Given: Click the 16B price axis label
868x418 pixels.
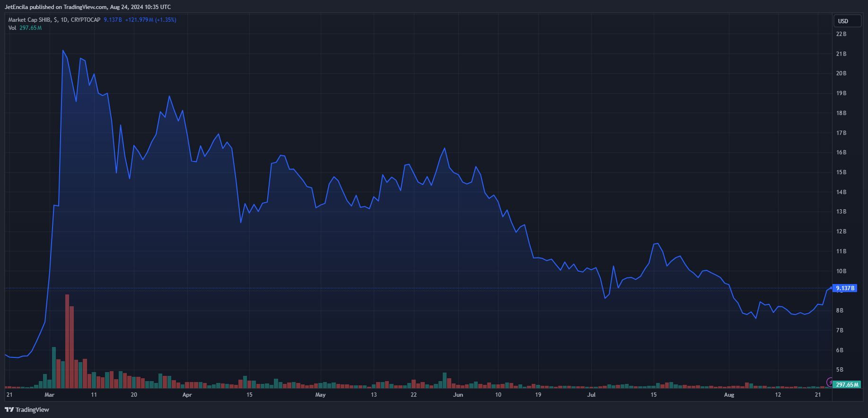Looking at the screenshot, I should (841, 152).
